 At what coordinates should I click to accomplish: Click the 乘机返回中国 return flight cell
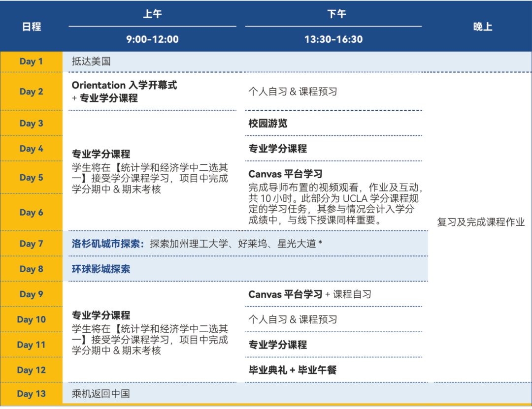(x=99, y=394)
